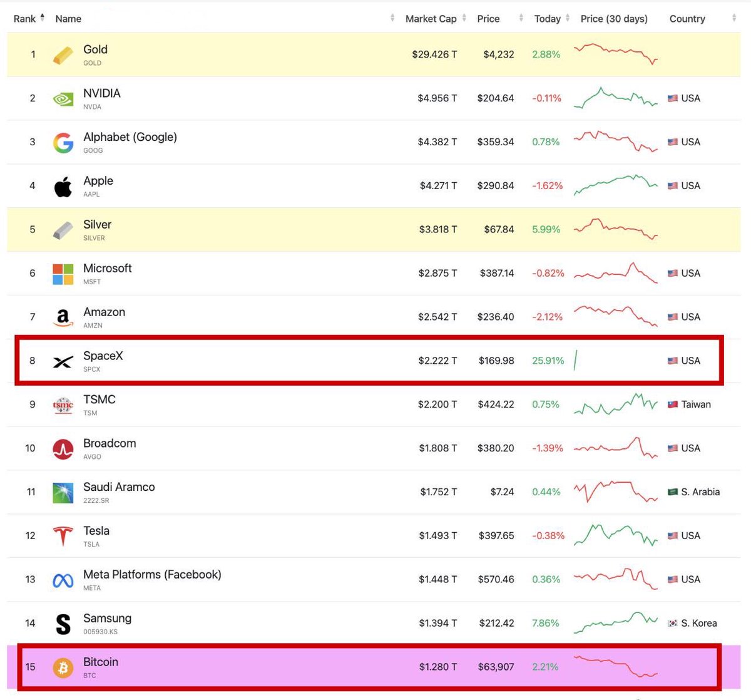The width and height of the screenshot is (751, 700).
Task: Click the Gold bar icon
Action: 63,55
